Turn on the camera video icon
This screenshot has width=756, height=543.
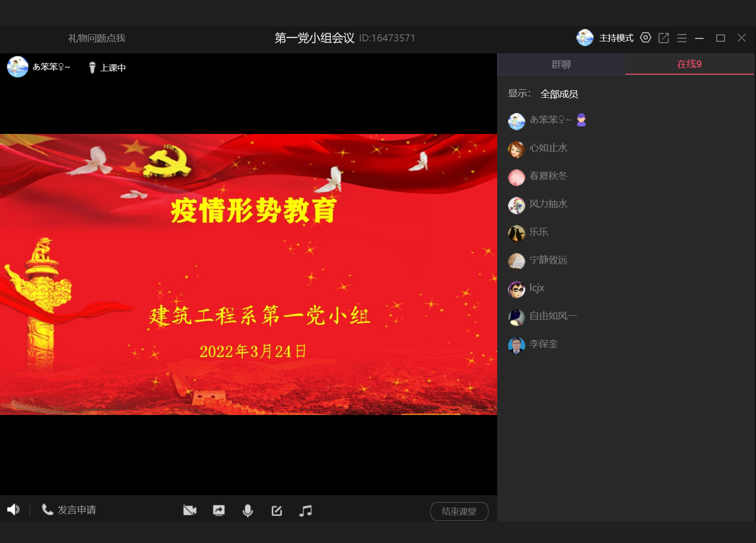coord(190,510)
